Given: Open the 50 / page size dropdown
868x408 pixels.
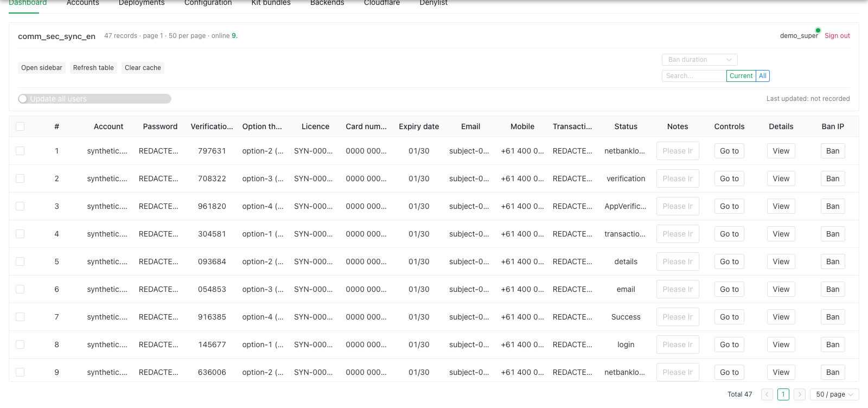Looking at the screenshot, I should 834,394.
